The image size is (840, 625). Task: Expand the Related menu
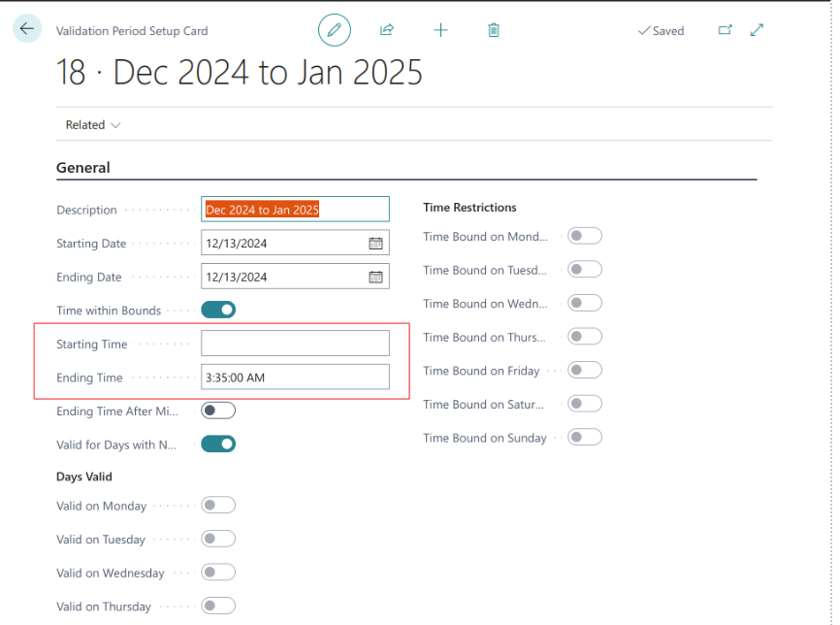coord(93,125)
